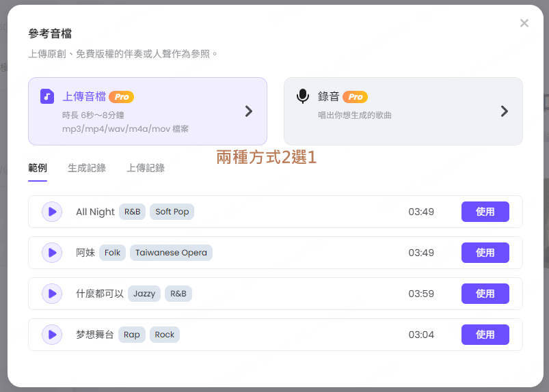Screen dimensions: 549x392
Task: Click the Taiwanese Opera tag
Action: 171,253
